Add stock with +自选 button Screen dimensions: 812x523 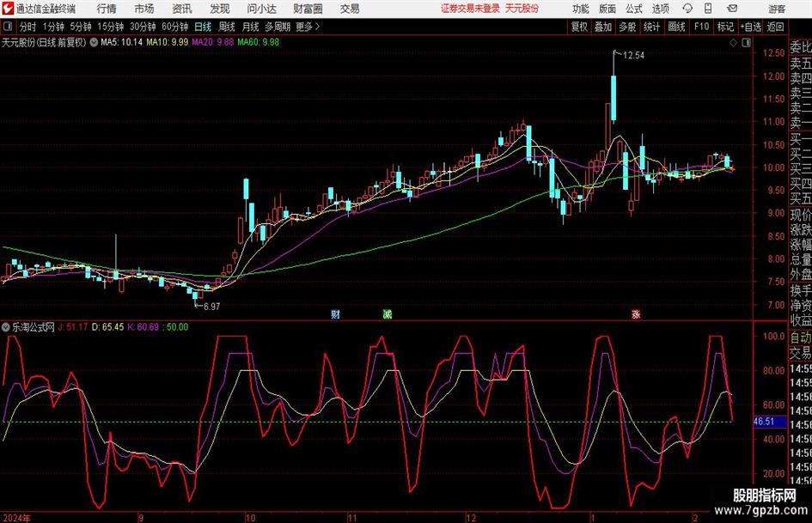tap(751, 27)
